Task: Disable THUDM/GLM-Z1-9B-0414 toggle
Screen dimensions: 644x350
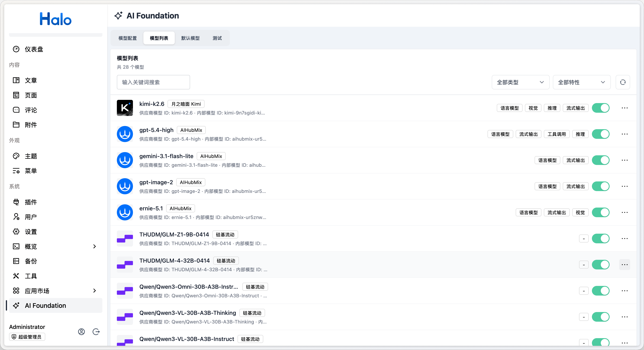Action: pyautogui.click(x=601, y=238)
